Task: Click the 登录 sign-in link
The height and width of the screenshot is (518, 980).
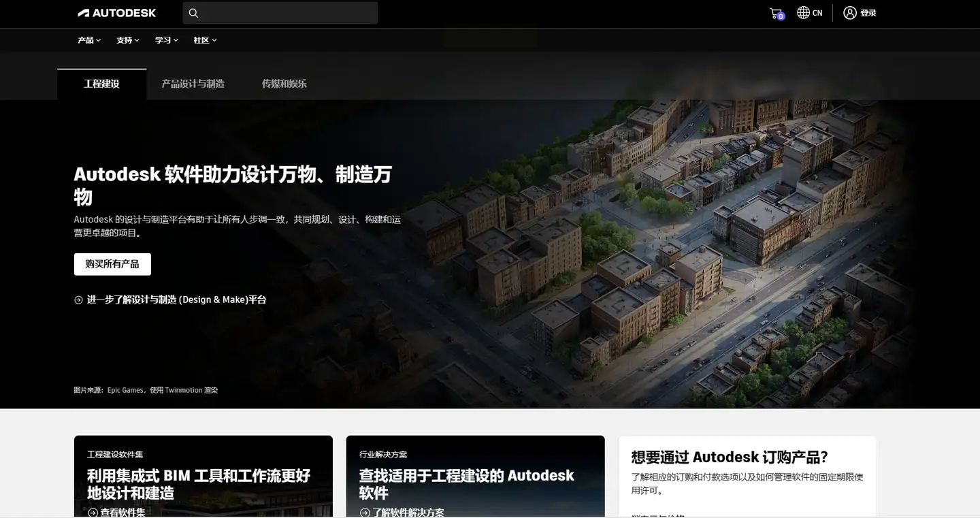Action: [868, 13]
